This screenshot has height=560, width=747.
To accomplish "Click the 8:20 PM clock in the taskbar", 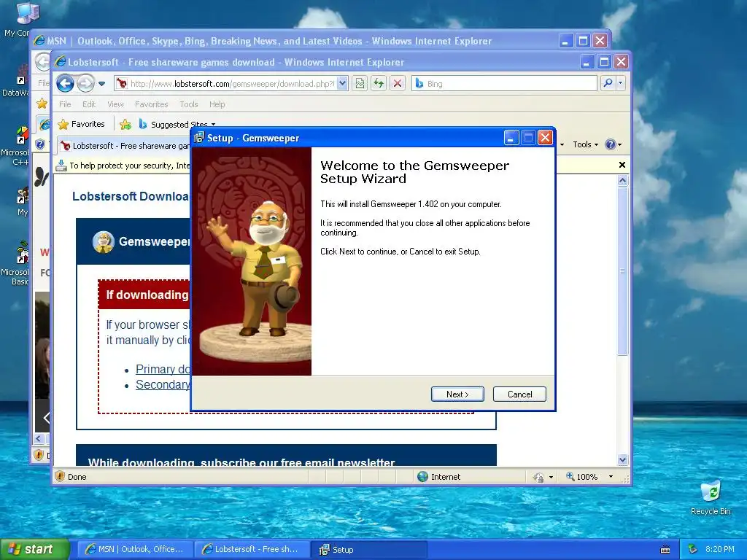I will 719,549.
